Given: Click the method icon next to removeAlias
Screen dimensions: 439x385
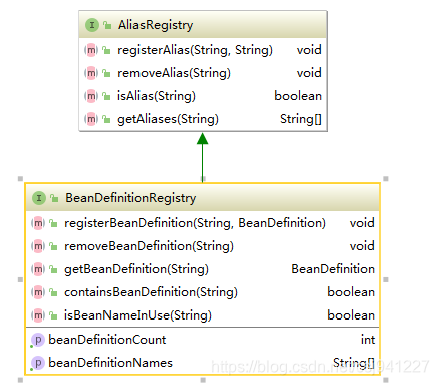Looking at the screenshot, I should tap(91, 73).
